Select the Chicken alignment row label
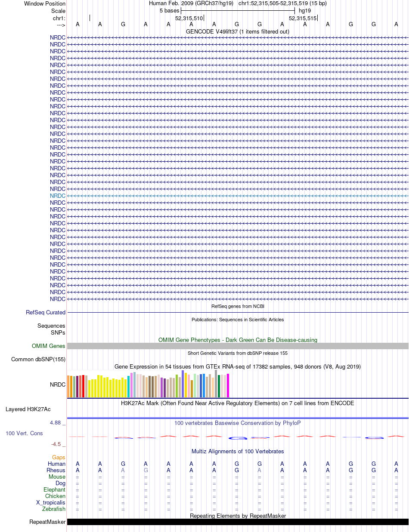The image size is (409, 532). pos(55,496)
